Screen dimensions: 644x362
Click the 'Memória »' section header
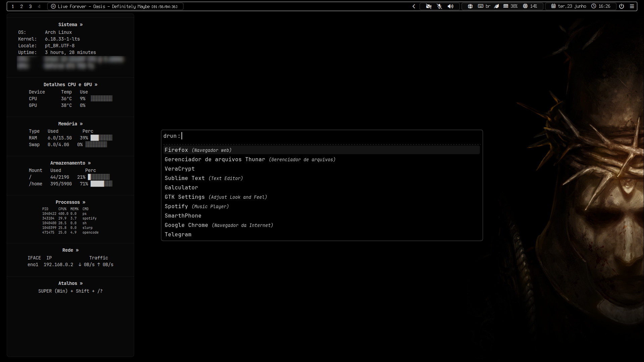(70, 124)
